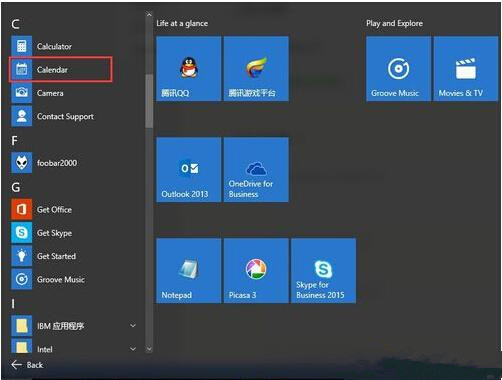Viewport: 502px width, 380px height.
Task: Jump to letter index via C header
Action: tap(15, 24)
